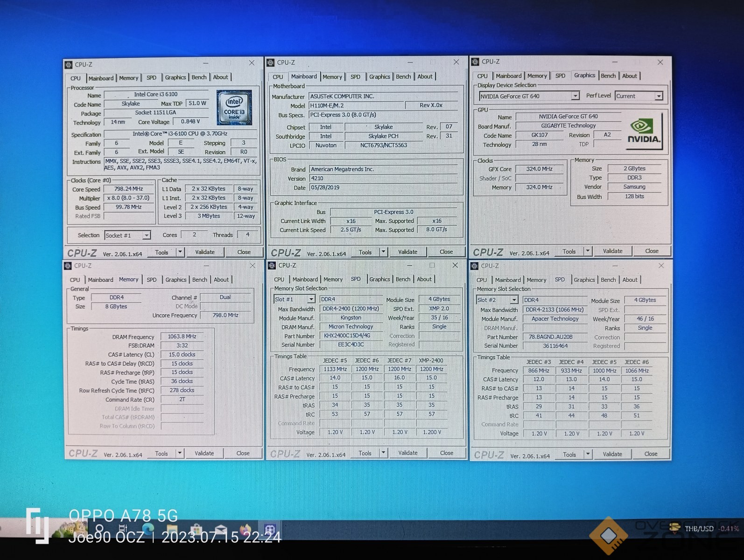Screen dimensions: 744x560
Task: Click Validate in the DRAM Timings window
Action: point(204,454)
